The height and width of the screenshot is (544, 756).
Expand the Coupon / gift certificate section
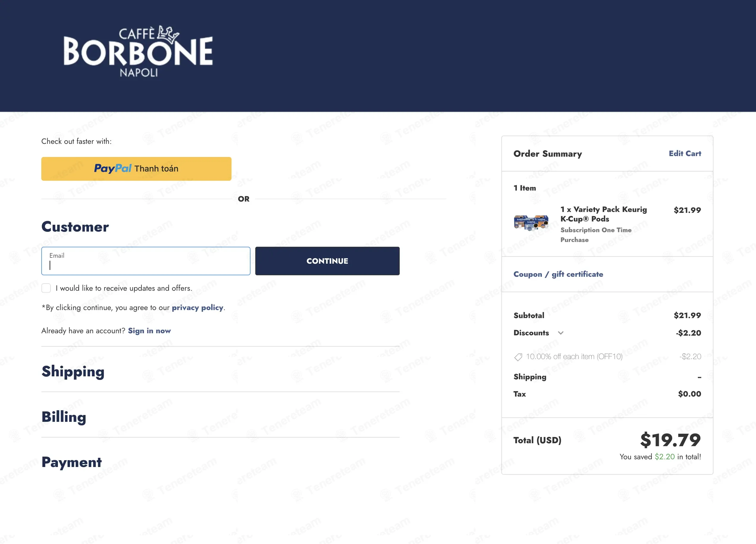(x=558, y=274)
